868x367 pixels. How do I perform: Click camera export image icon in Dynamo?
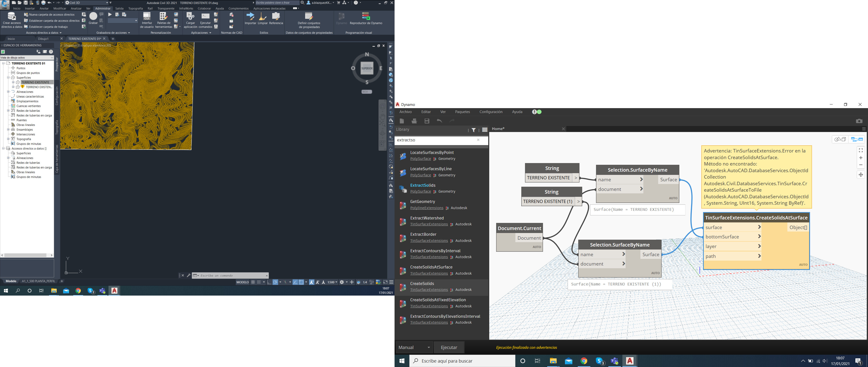pos(859,121)
